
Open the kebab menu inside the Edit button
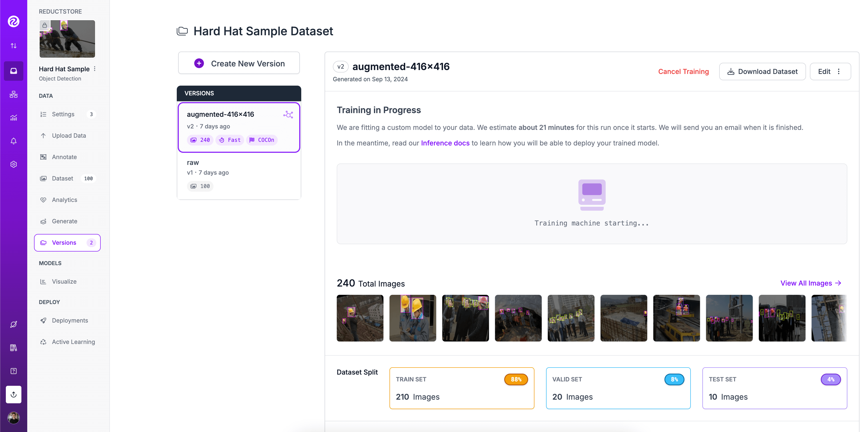(x=839, y=72)
